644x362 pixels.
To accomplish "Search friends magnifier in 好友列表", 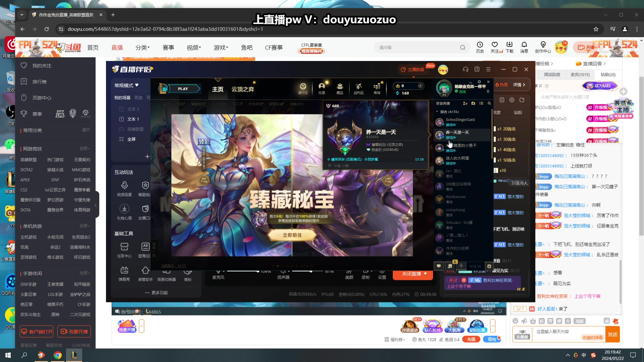I will point(489,103).
